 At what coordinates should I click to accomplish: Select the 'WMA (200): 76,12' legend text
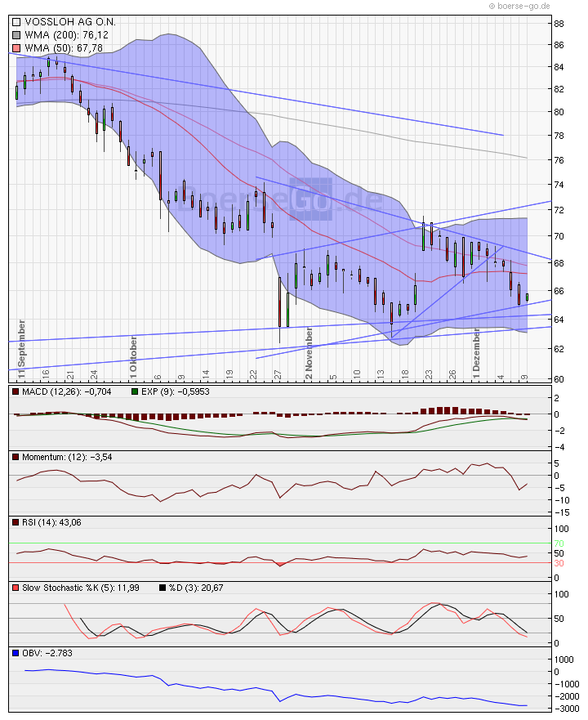[66, 35]
